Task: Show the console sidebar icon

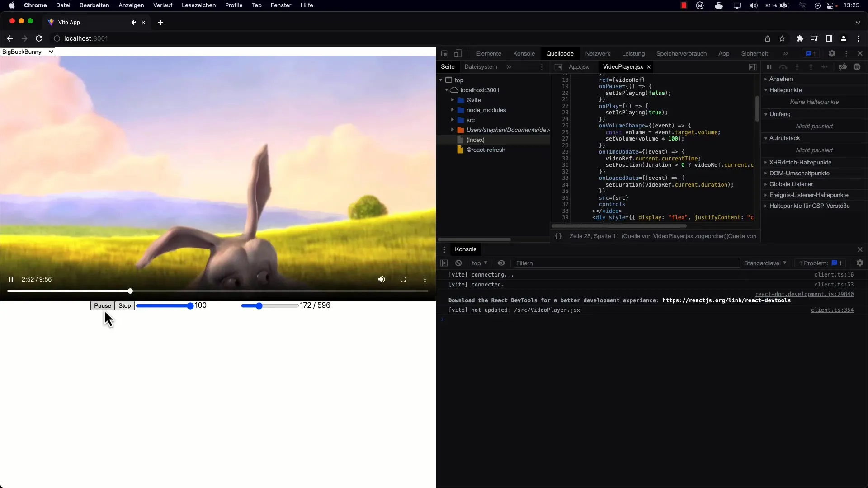Action: (x=444, y=263)
